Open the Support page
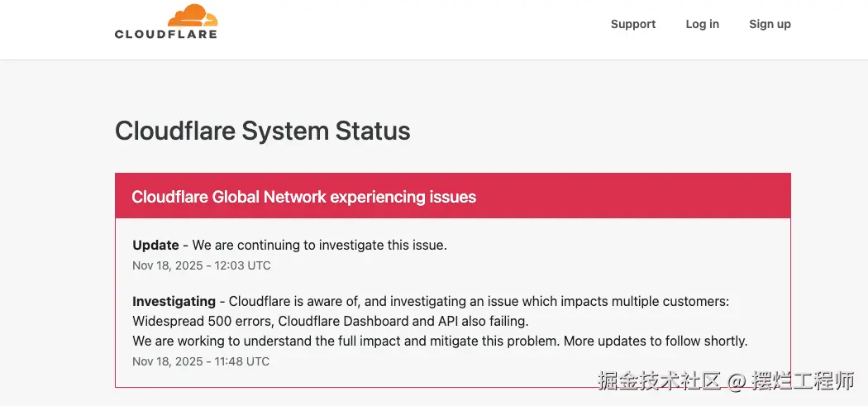 633,24
